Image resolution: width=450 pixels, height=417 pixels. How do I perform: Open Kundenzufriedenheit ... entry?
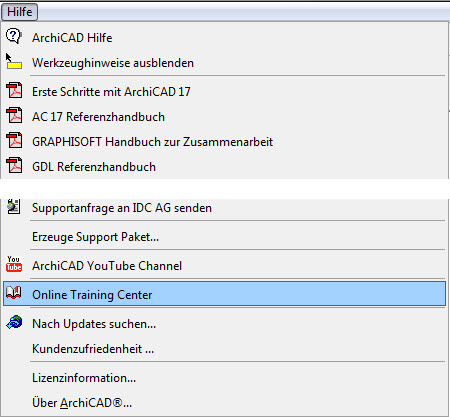point(224,349)
